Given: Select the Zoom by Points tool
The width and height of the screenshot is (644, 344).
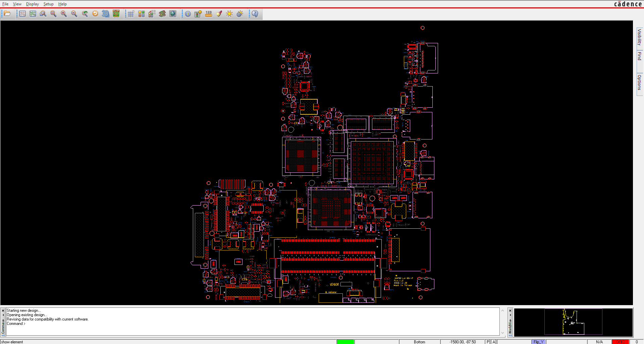Looking at the screenshot, I should click(43, 14).
